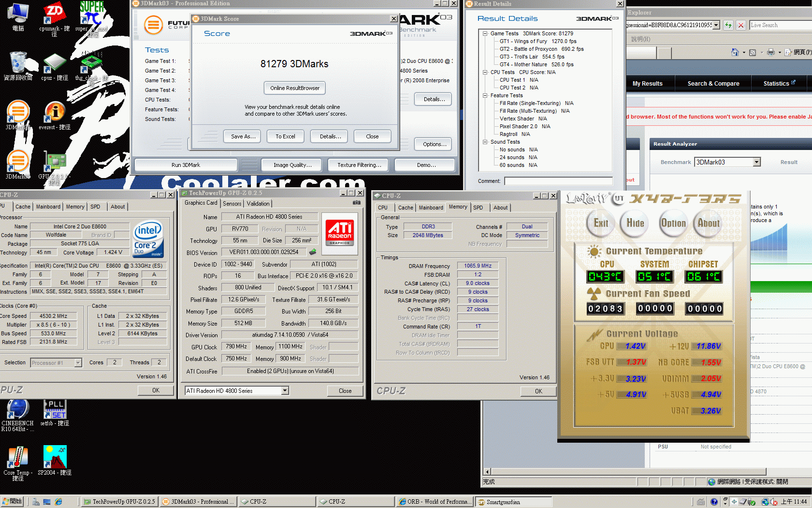The height and width of the screenshot is (508, 812).
Task: Open Search & Compare tab on ORB page
Action: tap(713, 84)
